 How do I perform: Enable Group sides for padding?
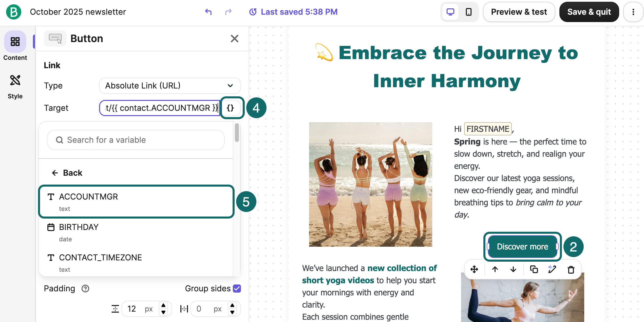coord(237,288)
